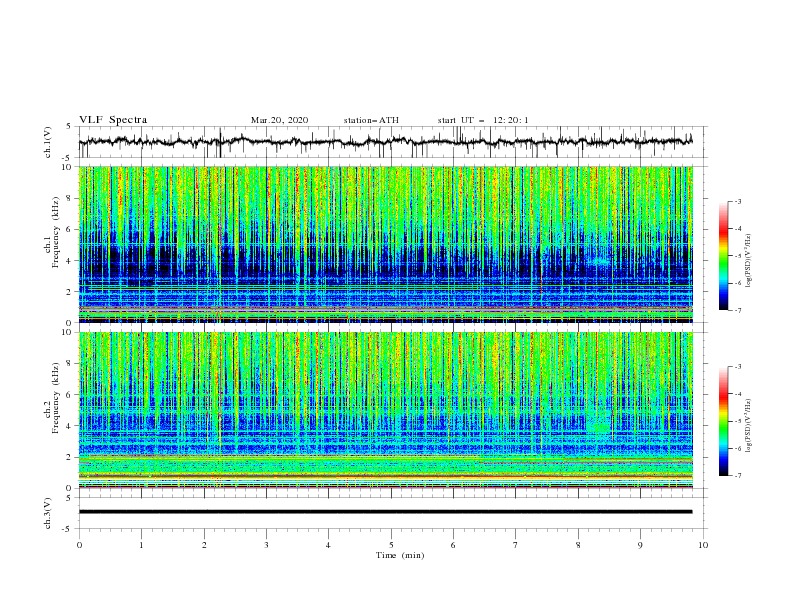Click the 8 minute tick on time axis
Image resolution: width=792 pixels, height=612 pixels.
tap(578, 545)
